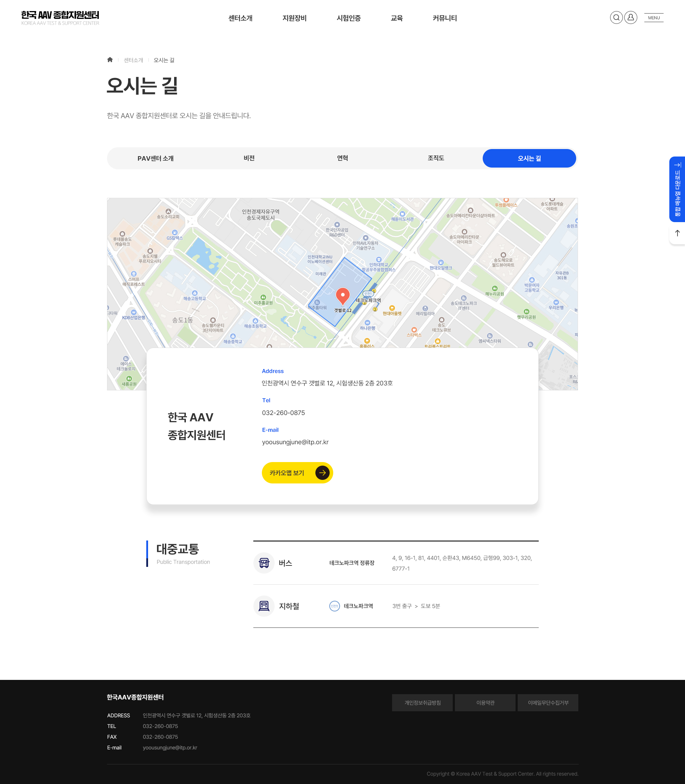Click the search magnifier icon in header
The width and height of the screenshot is (685, 784).
click(x=616, y=17)
